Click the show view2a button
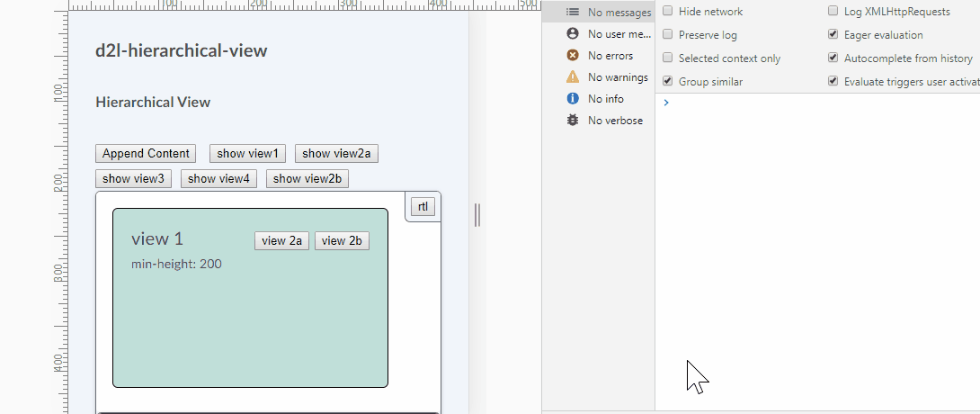 336,153
